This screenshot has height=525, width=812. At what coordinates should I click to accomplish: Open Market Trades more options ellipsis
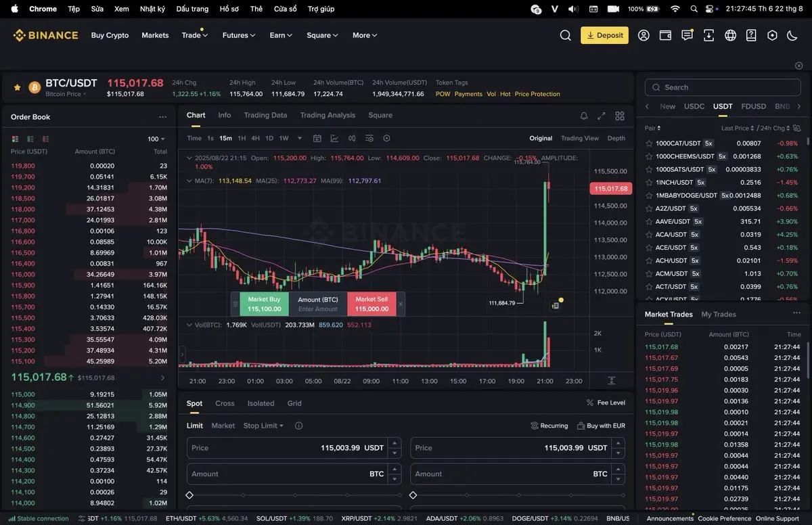[796, 313]
